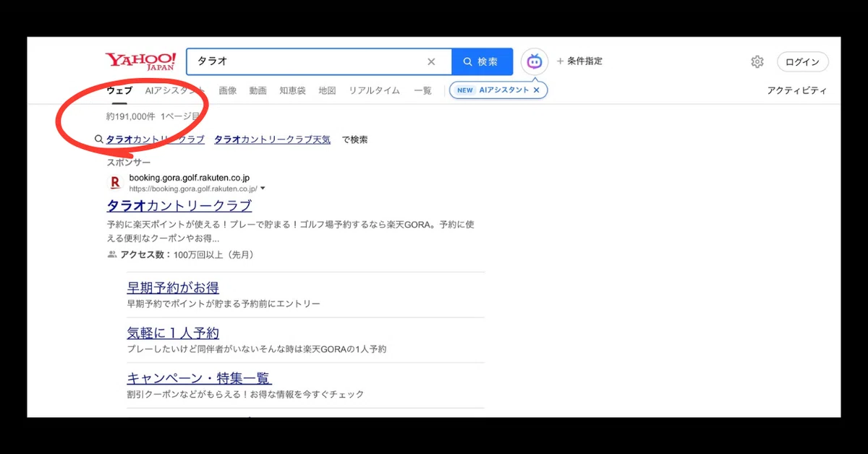Clear the search box with the X icon

431,61
